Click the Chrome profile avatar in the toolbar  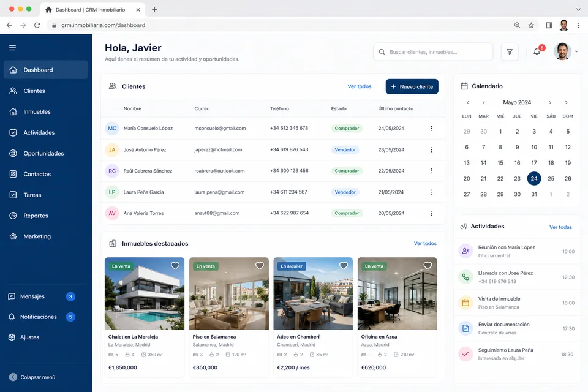point(563,25)
